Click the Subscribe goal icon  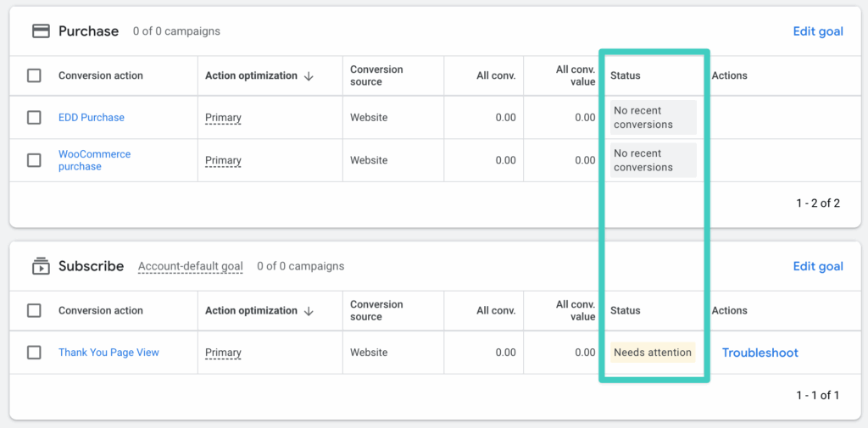pyautogui.click(x=41, y=266)
